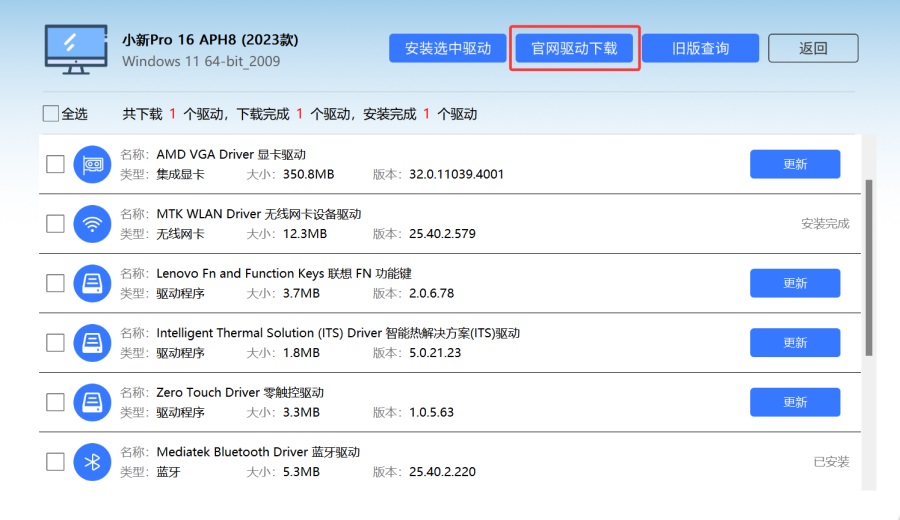This screenshot has height=520, width=900.
Task: Click the AMD VGA graphics card icon
Action: (x=92, y=164)
